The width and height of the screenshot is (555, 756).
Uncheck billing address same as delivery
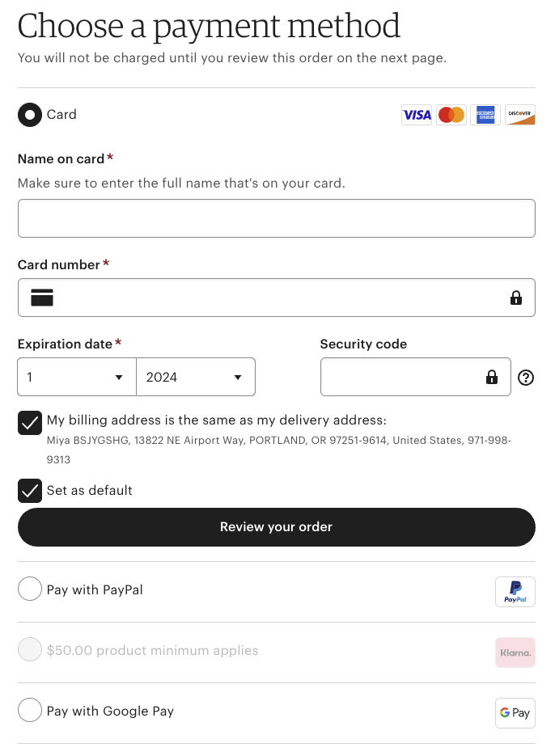point(30,422)
